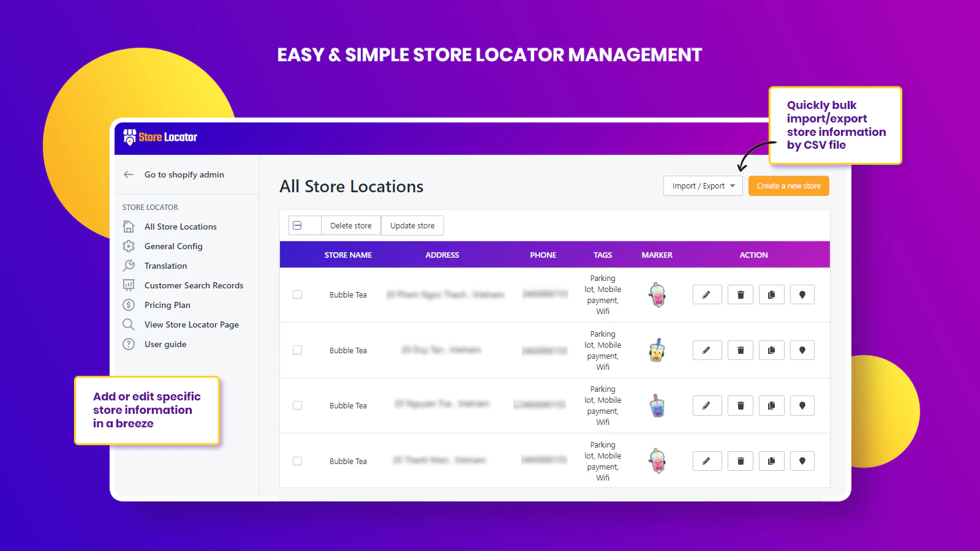The image size is (980, 551).
Task: Open Customer Search Records in sidebar
Action: coord(194,285)
